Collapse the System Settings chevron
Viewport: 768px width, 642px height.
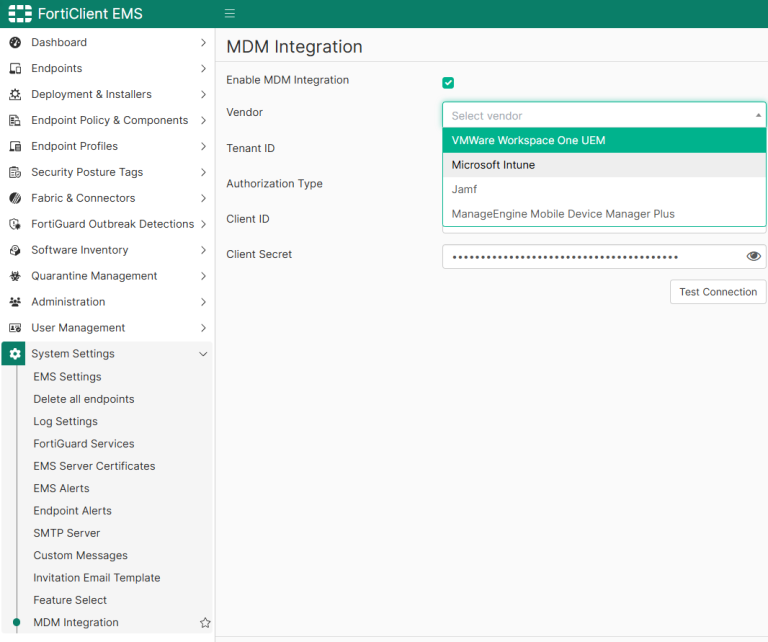203,354
